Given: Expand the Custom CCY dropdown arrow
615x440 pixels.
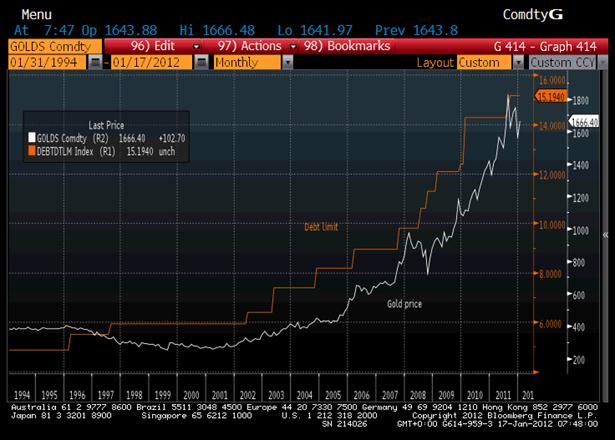Looking at the screenshot, I should 602,62.
